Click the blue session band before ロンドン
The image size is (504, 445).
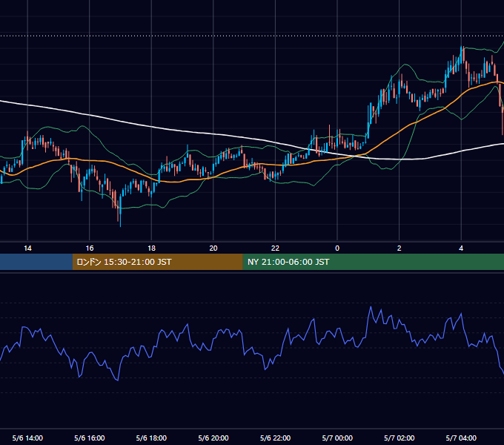point(36,262)
